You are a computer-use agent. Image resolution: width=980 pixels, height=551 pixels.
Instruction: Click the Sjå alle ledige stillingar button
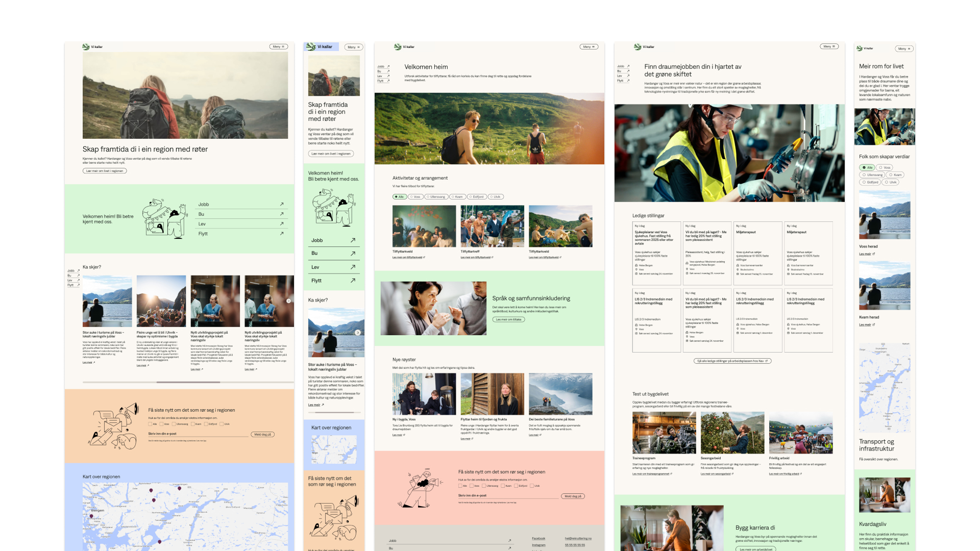tap(732, 361)
